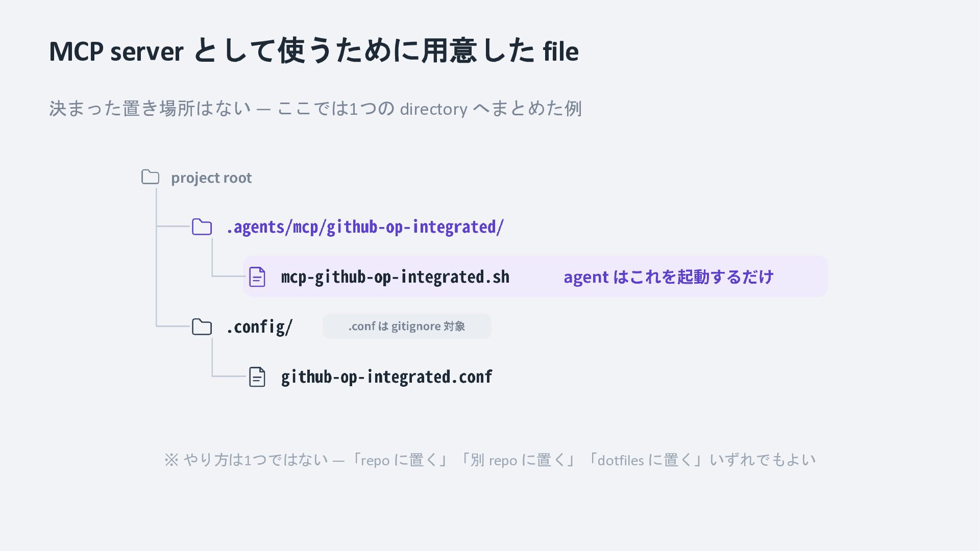
Task: Click the slide title "MCP server として使うために用意した file"
Action: click(314, 51)
